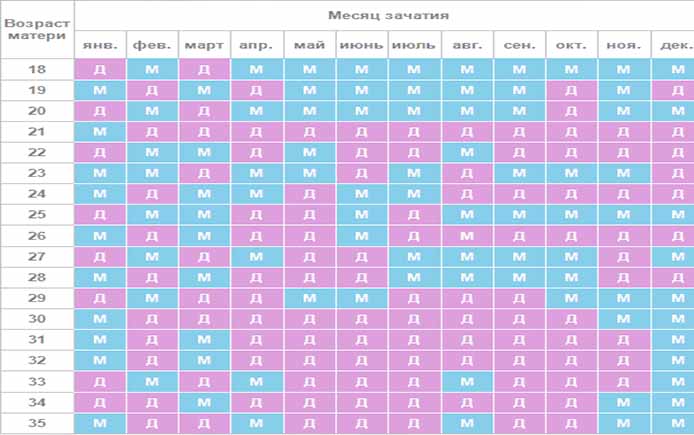Select the pink Д cell for age 27, November
Viewport: 694px width, 435px height.
click(623, 257)
